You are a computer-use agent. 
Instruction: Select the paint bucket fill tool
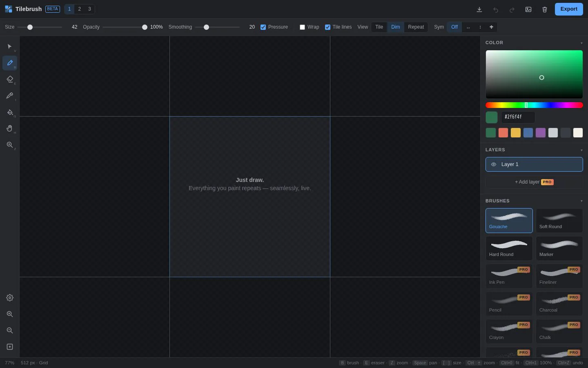coord(10,112)
